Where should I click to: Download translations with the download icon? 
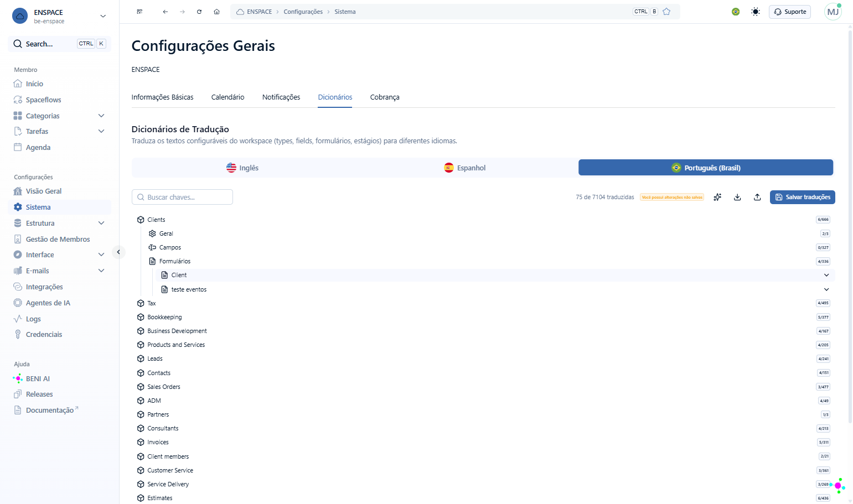(737, 197)
